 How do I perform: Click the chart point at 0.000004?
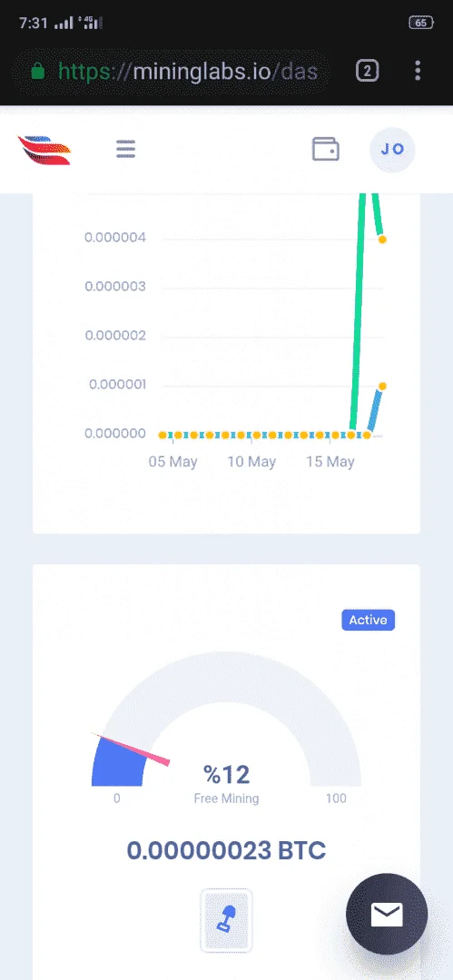coord(382,240)
